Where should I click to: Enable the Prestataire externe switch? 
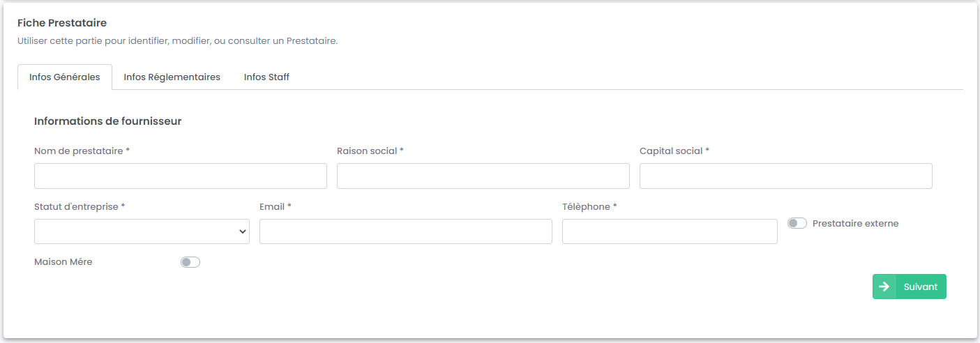pos(797,224)
